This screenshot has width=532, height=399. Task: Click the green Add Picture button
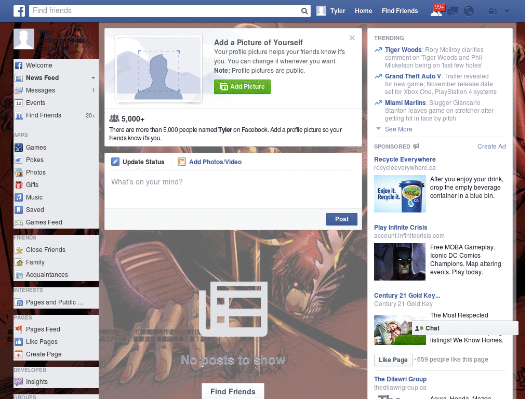click(242, 87)
